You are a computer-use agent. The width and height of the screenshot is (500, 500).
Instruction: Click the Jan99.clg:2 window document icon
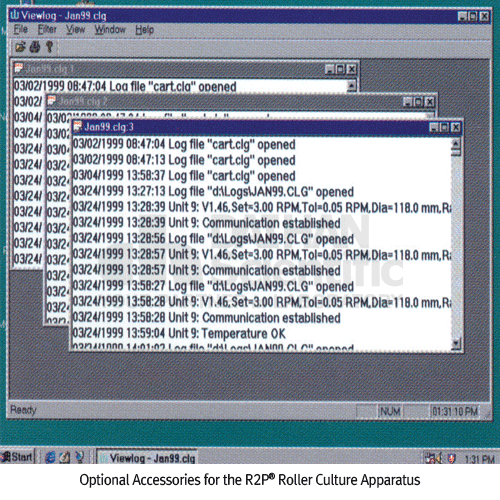[x=51, y=101]
